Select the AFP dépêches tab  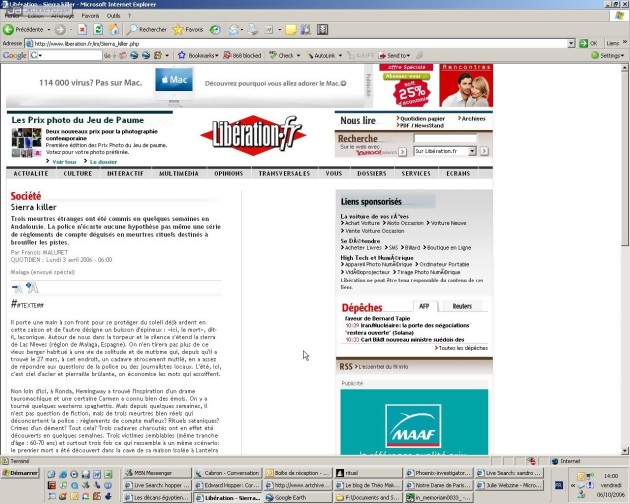pos(424,306)
